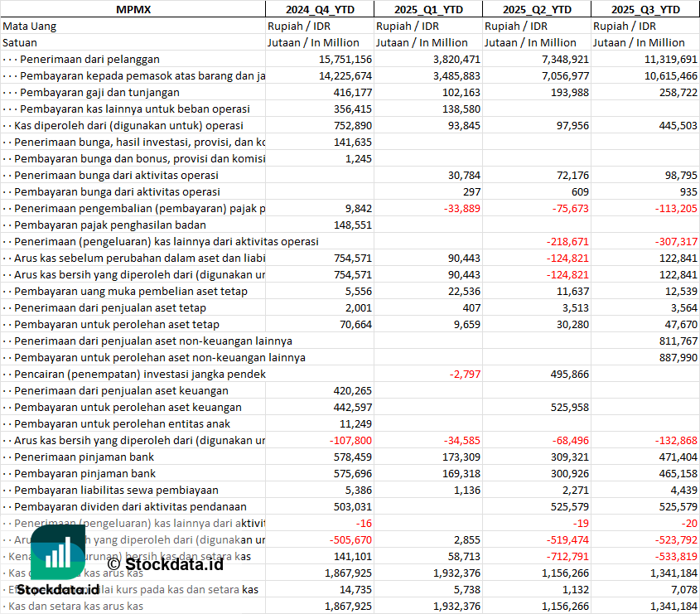Select the MPMX header cell

pos(133,9)
